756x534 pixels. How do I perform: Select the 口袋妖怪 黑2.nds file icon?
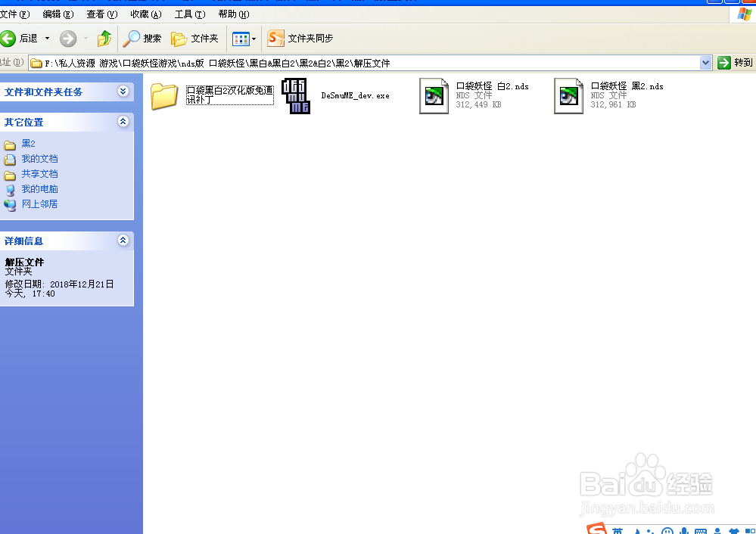point(568,96)
